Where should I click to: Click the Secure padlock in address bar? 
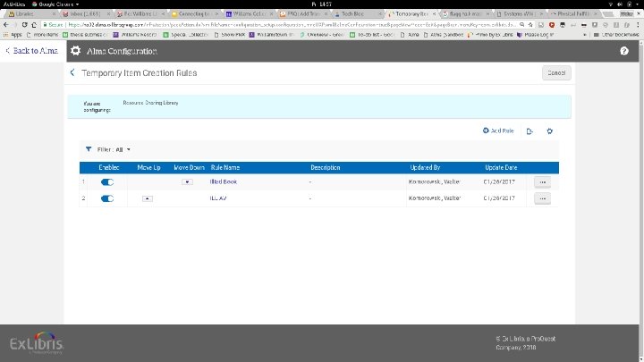point(46,25)
